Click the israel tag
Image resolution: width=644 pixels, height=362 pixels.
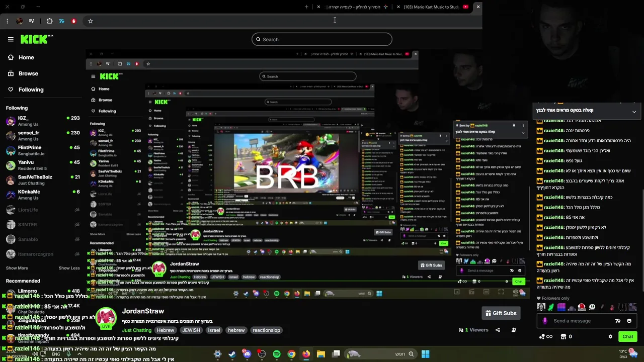214,330
